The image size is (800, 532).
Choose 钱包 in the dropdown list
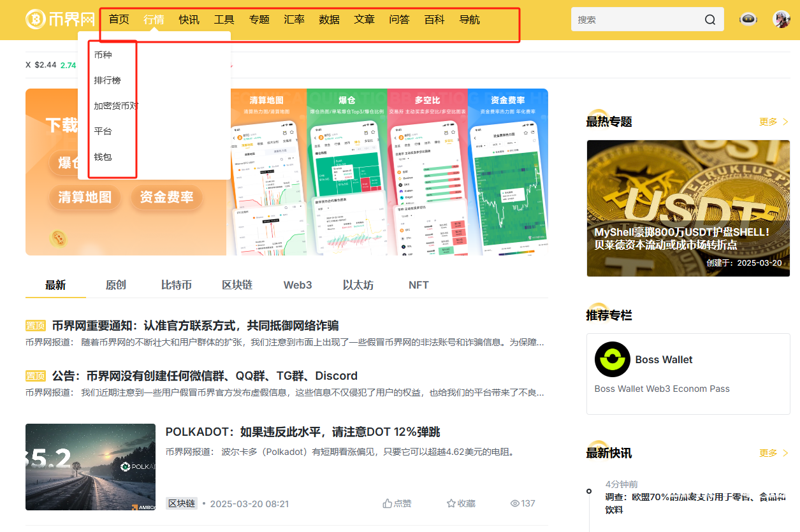[103, 157]
